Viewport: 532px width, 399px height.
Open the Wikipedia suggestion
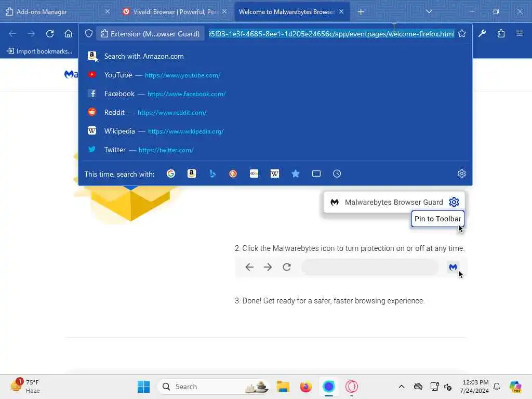pyautogui.click(x=275, y=131)
